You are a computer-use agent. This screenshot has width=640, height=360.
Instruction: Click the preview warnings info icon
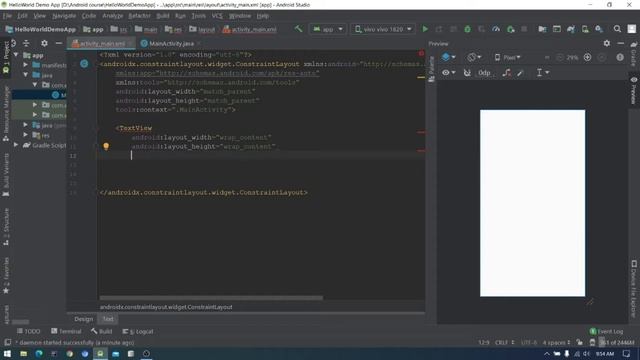(620, 58)
